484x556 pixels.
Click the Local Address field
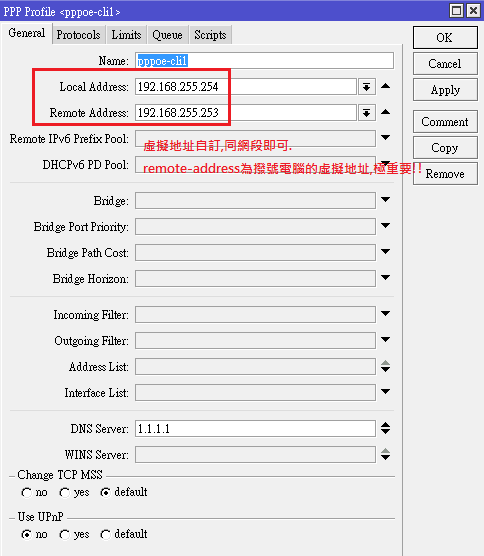(246, 87)
